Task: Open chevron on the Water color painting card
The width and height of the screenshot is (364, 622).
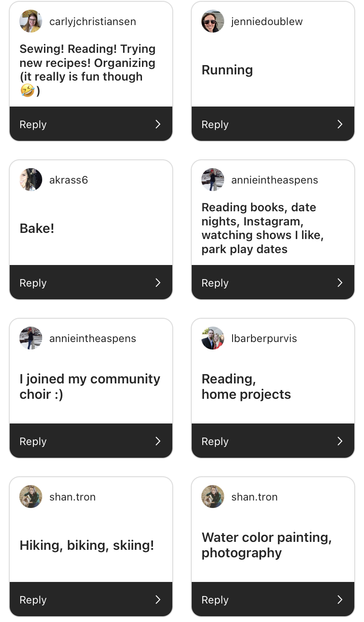Action: [340, 600]
